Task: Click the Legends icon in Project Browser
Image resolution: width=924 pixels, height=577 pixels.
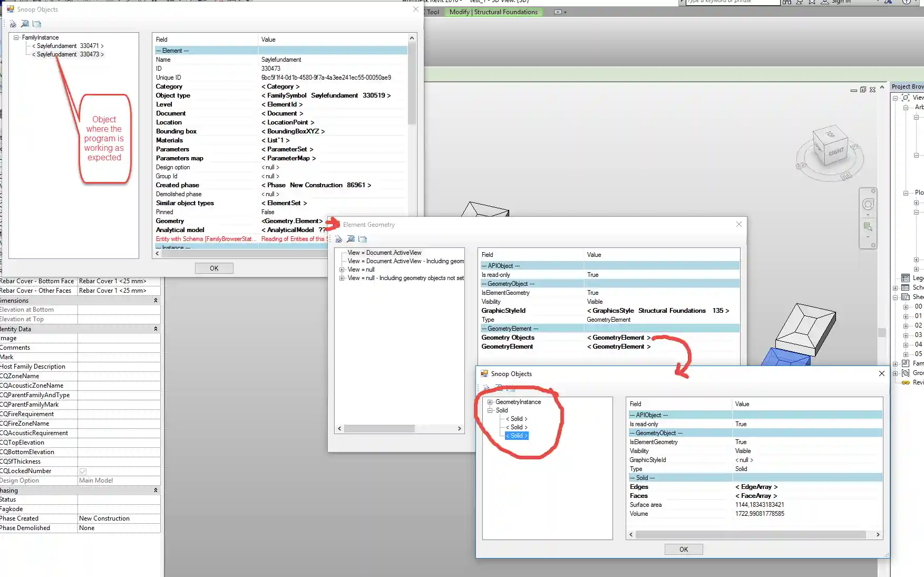Action: click(907, 278)
